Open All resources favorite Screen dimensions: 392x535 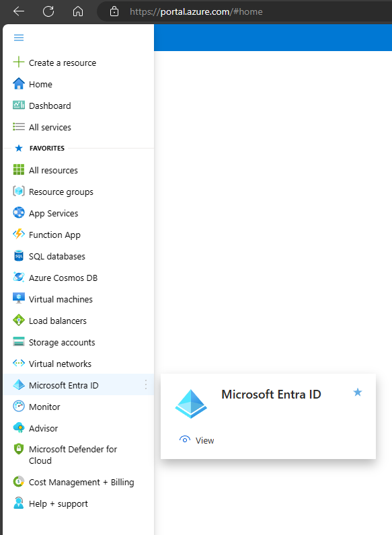tap(53, 170)
